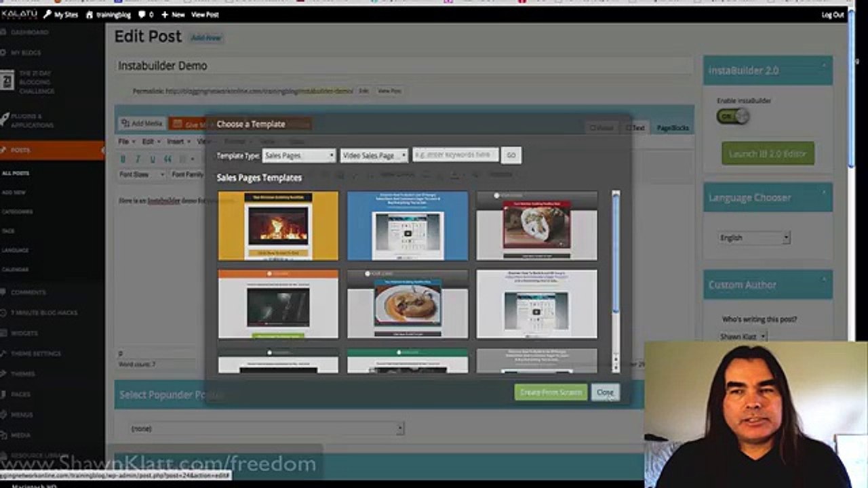Click Create From Scratch button
Screen dimensions: 868x488
click(551, 392)
